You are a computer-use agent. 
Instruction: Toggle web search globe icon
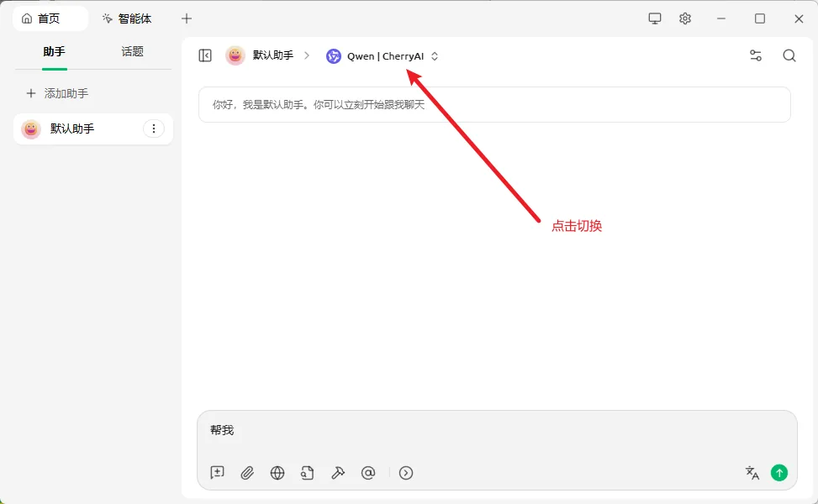coord(277,473)
